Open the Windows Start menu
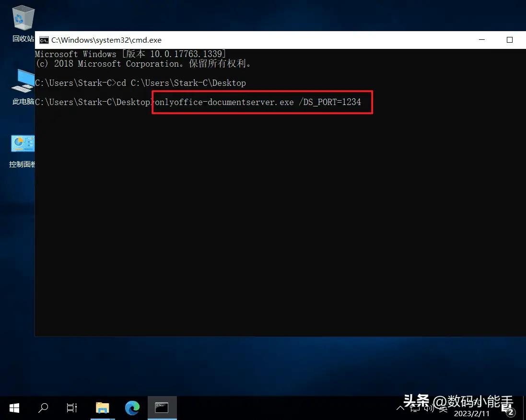The image size is (526, 420). click(x=14, y=408)
